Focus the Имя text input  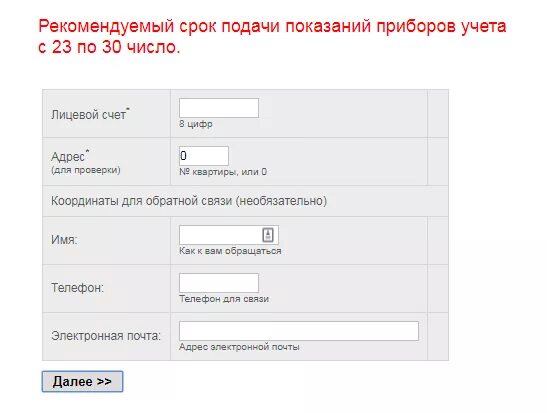[x=229, y=235]
